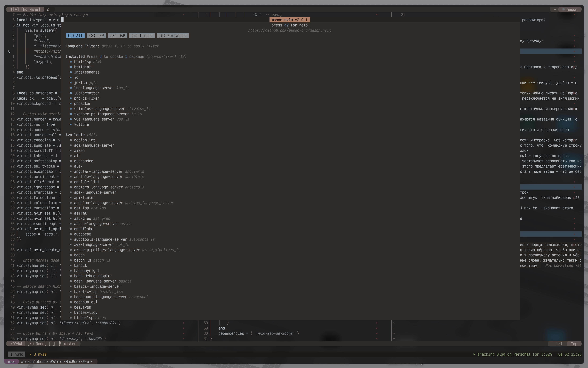Collapse the Available packages section header

click(75, 135)
